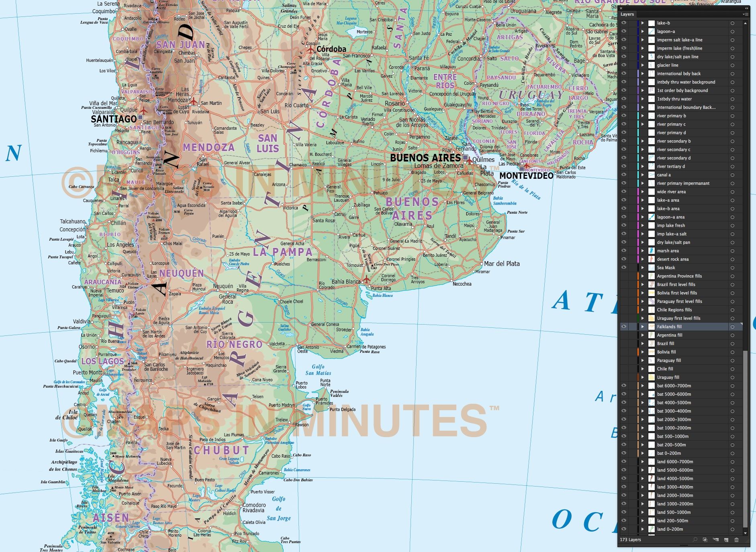This screenshot has height=552, width=756.
Task: Select the 'imperm salt lake-a line' layer
Action: 681,40
